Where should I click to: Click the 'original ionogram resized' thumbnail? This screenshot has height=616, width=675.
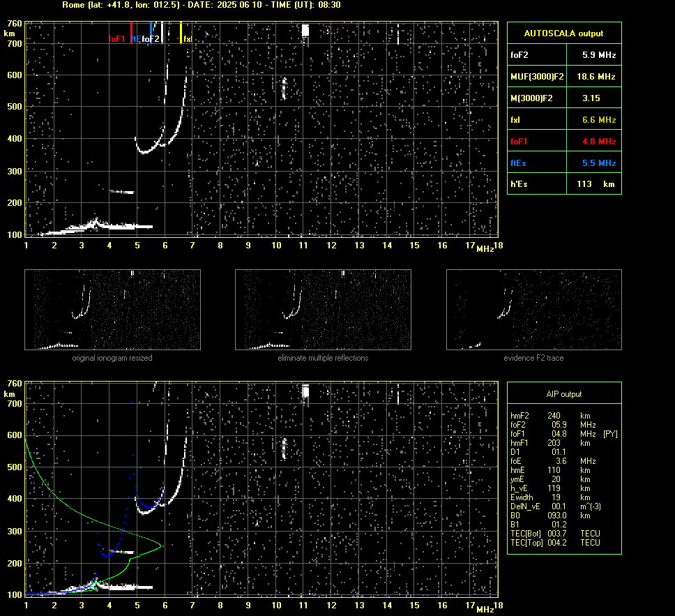(x=112, y=310)
